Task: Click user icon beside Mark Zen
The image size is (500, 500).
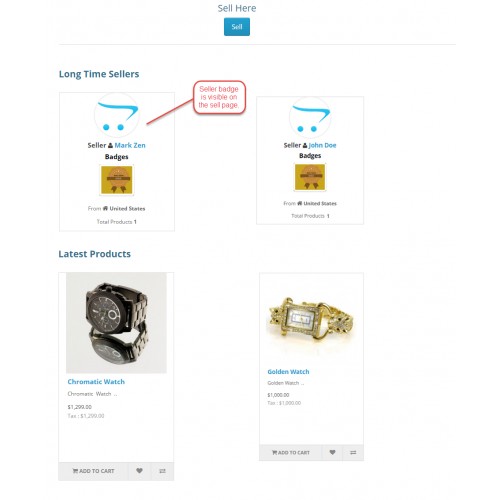Action: pyautogui.click(x=110, y=145)
